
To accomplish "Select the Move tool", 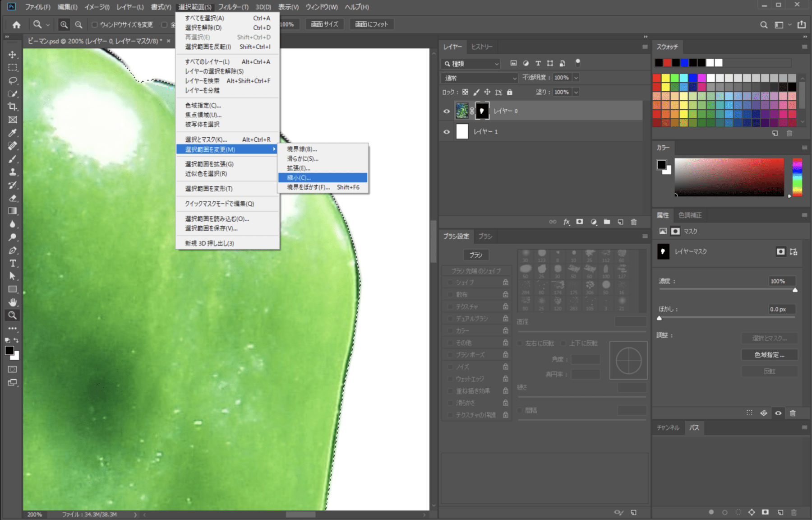I will [x=13, y=55].
